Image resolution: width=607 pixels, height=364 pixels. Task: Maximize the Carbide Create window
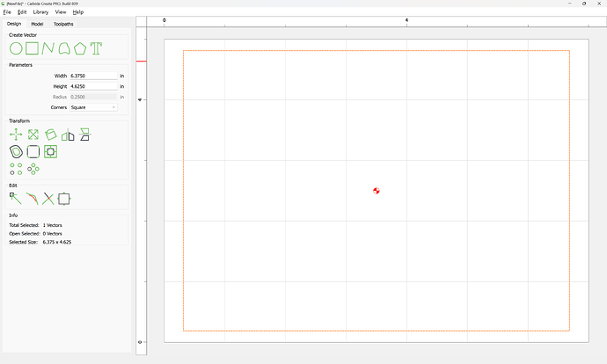click(584, 4)
